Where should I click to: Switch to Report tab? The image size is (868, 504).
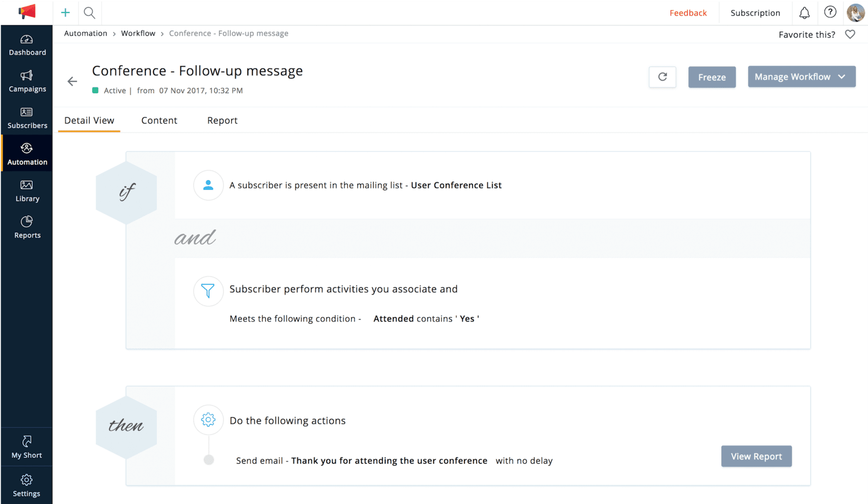pyautogui.click(x=222, y=120)
